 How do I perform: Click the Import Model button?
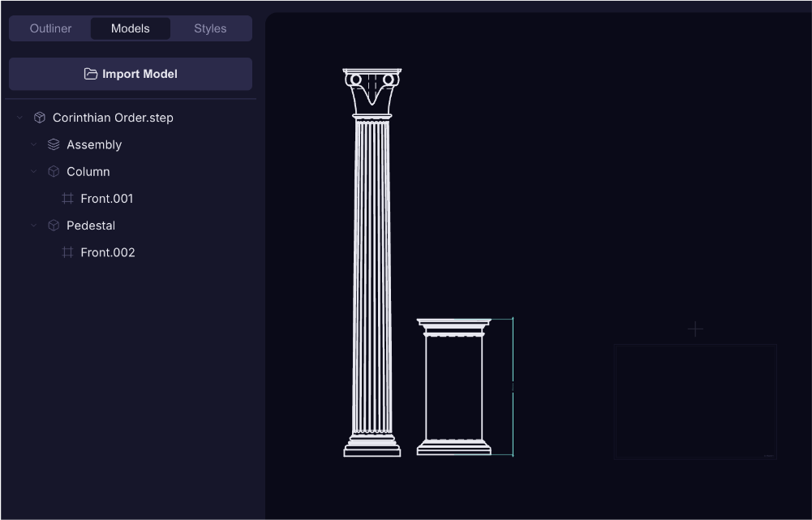[131, 74]
